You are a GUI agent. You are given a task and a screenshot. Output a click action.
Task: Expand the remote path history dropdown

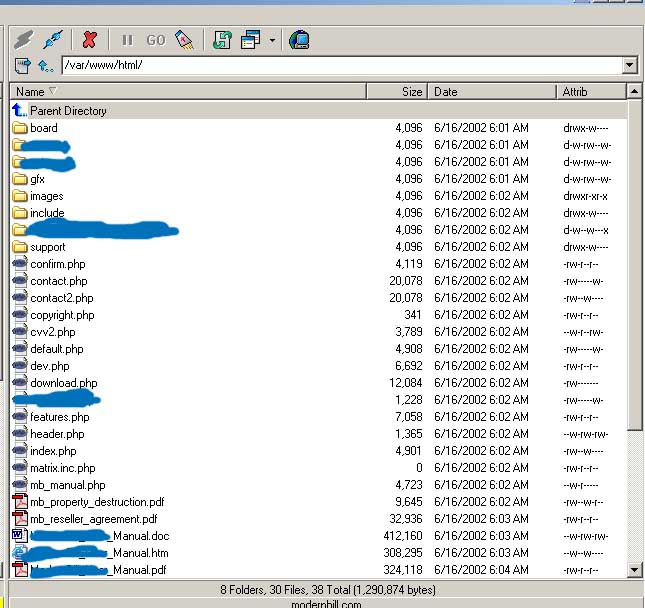629,66
